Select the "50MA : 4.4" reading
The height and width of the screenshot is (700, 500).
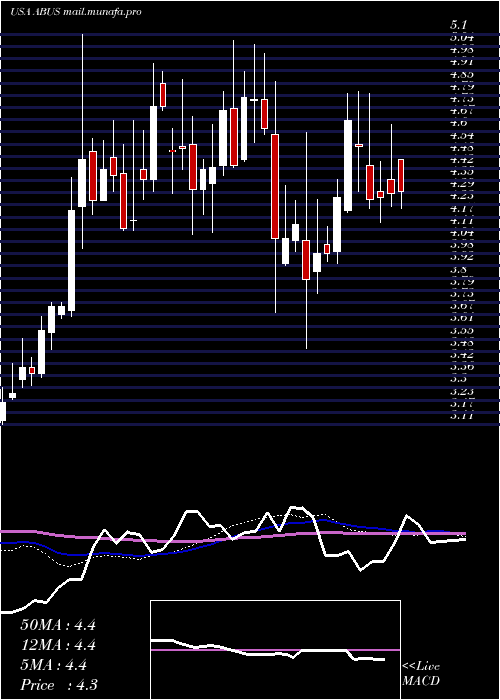[58, 625]
